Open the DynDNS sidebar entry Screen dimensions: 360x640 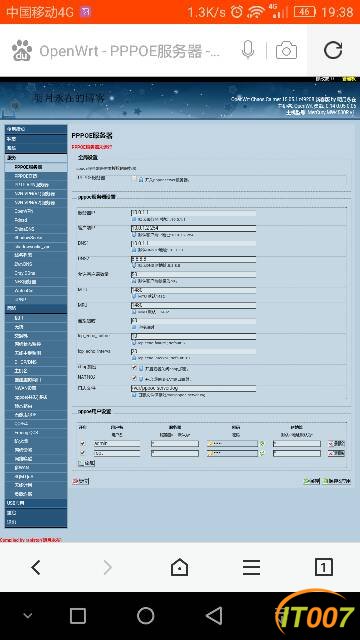pyautogui.click(x=36, y=264)
